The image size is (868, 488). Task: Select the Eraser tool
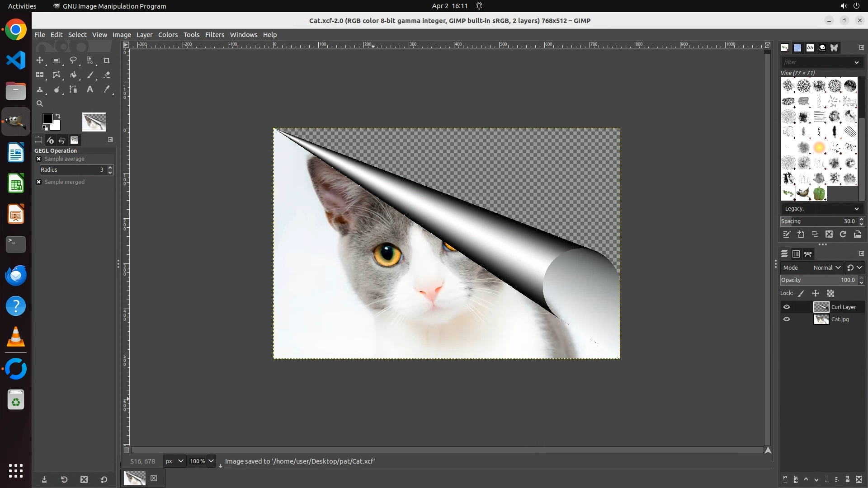pos(107,75)
